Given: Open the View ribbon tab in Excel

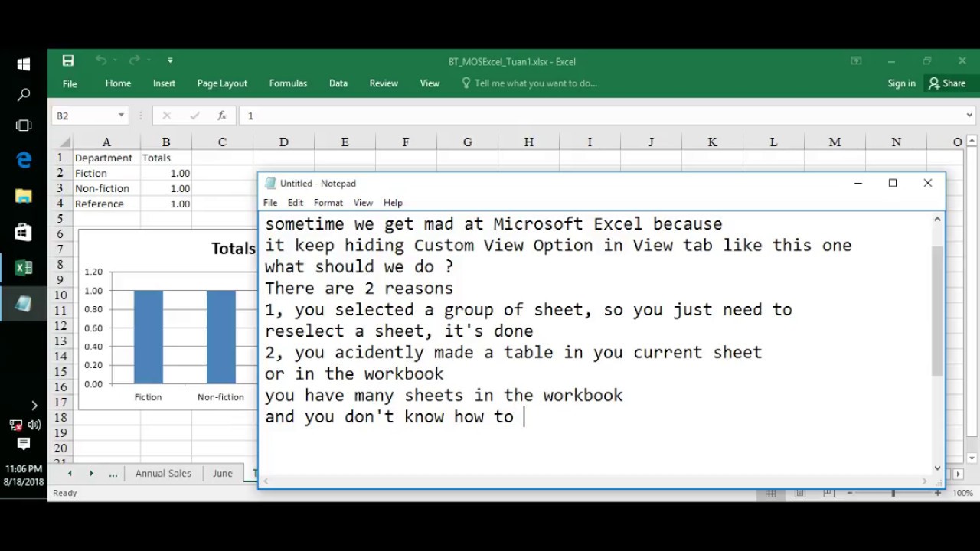Looking at the screenshot, I should pyautogui.click(x=430, y=83).
